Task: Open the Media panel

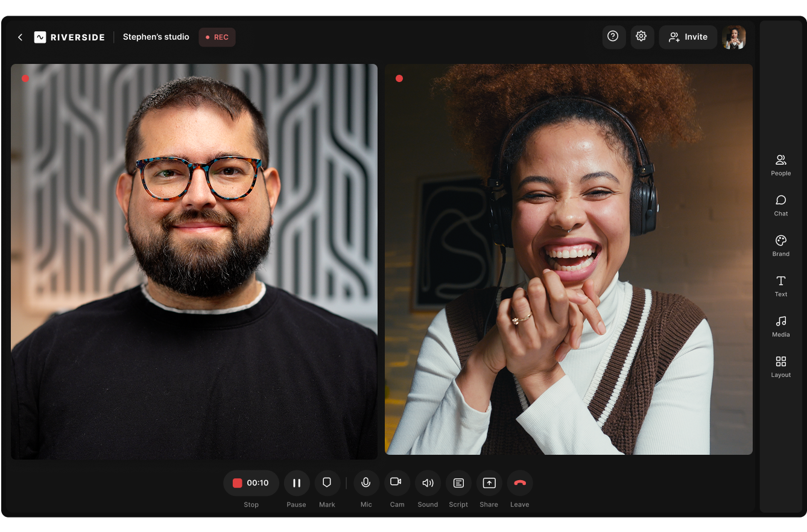Action: [780, 326]
